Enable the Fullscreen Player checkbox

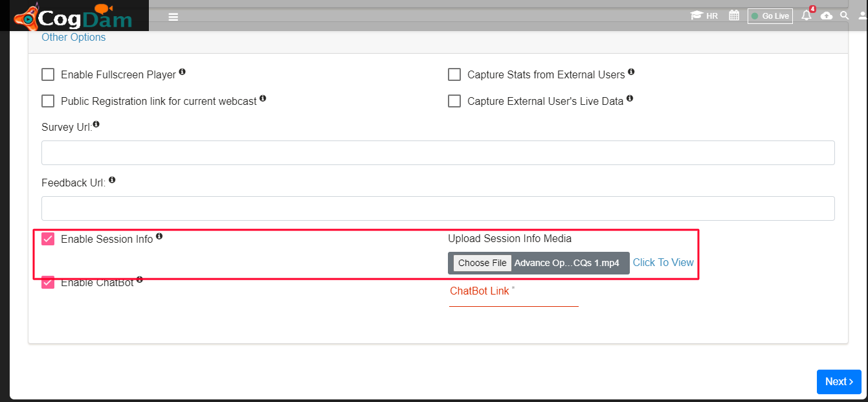point(48,74)
